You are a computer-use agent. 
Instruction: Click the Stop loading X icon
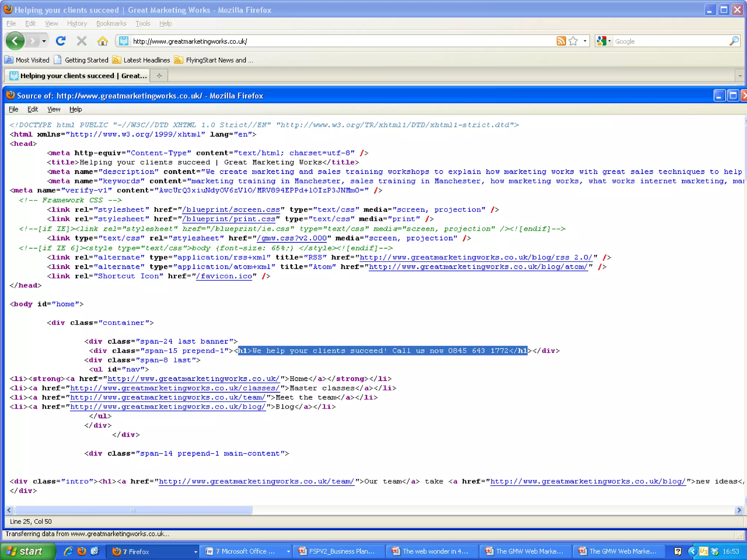[x=82, y=41]
